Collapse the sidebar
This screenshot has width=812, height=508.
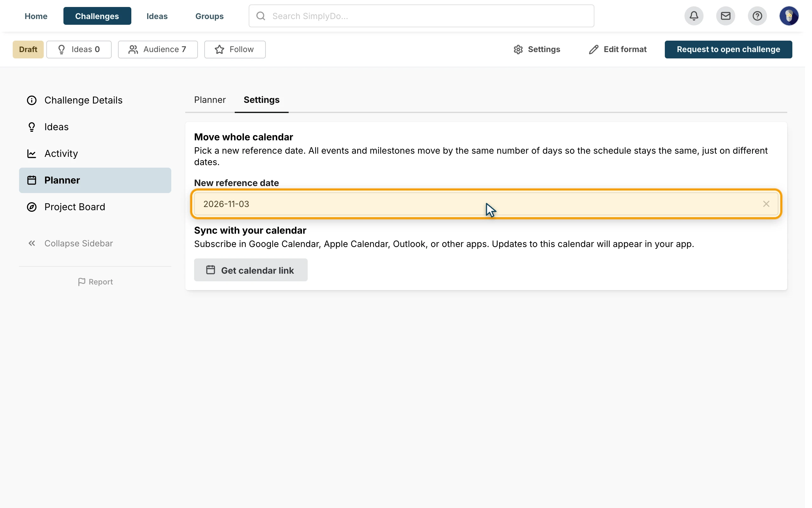(70, 243)
